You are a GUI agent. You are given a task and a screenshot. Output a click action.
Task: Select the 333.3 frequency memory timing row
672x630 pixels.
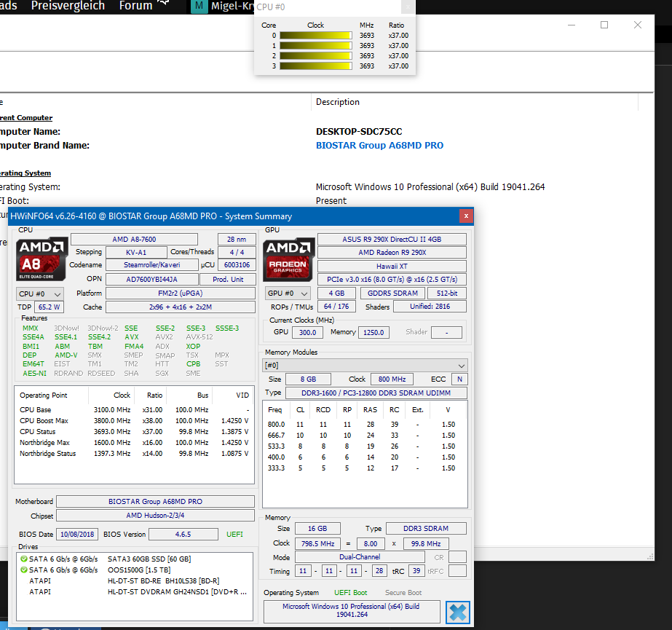(364, 468)
